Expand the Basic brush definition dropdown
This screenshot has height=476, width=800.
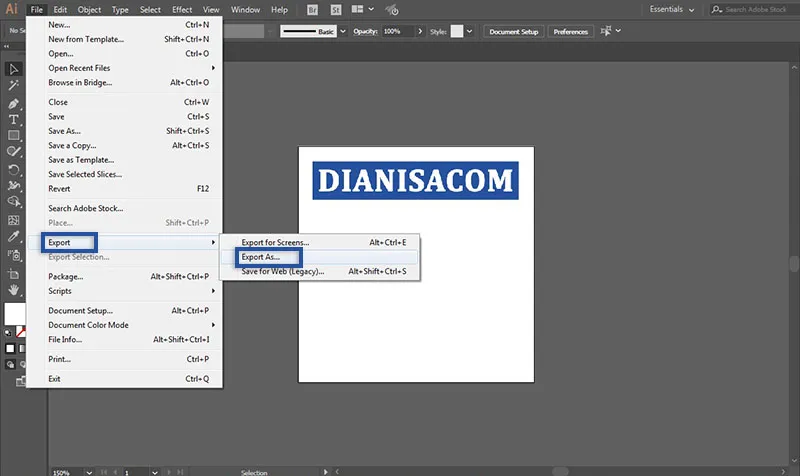(x=343, y=31)
